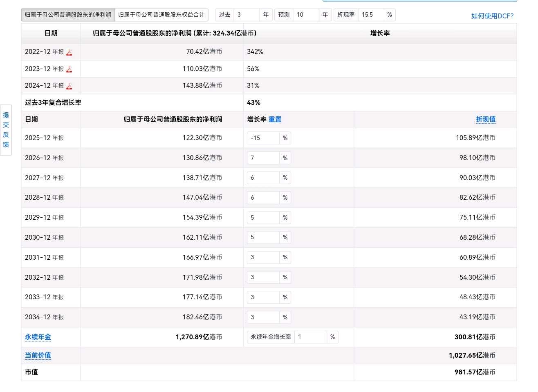538x392 pixels.
Task: Focus the 预测 years input field
Action: 306,15
